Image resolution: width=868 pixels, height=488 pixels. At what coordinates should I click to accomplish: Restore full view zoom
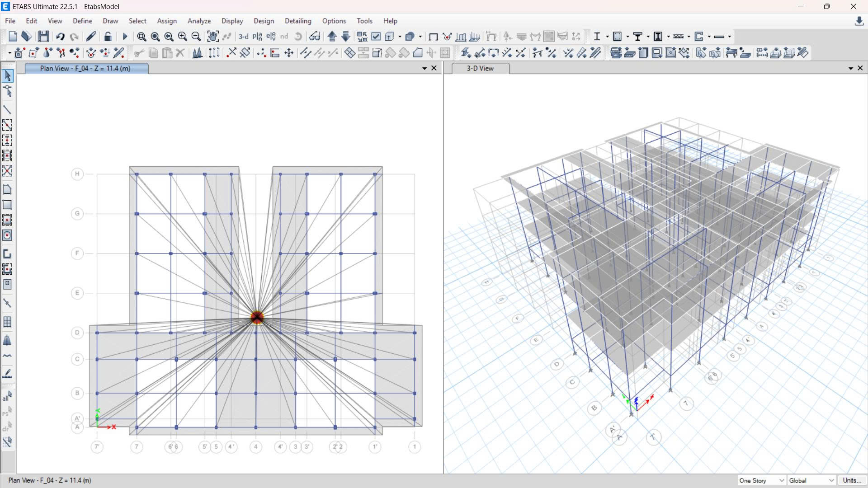coord(155,37)
